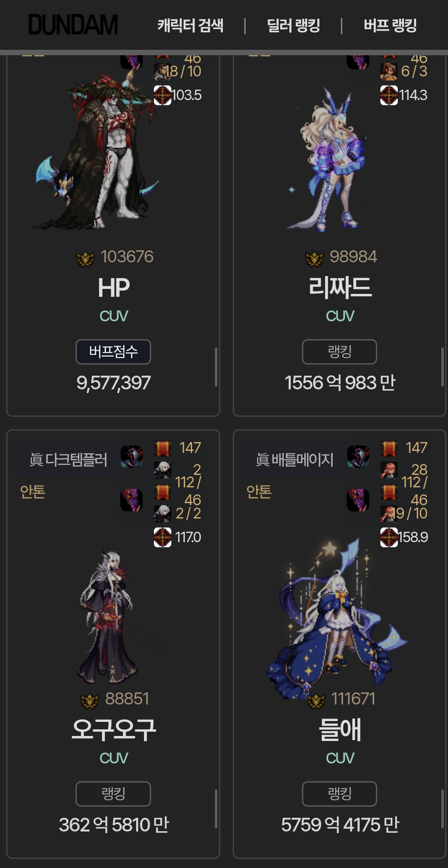The width and height of the screenshot is (448, 868).
Task: Click red banner icon beside 147 on 오구오구 card
Action: (x=163, y=448)
